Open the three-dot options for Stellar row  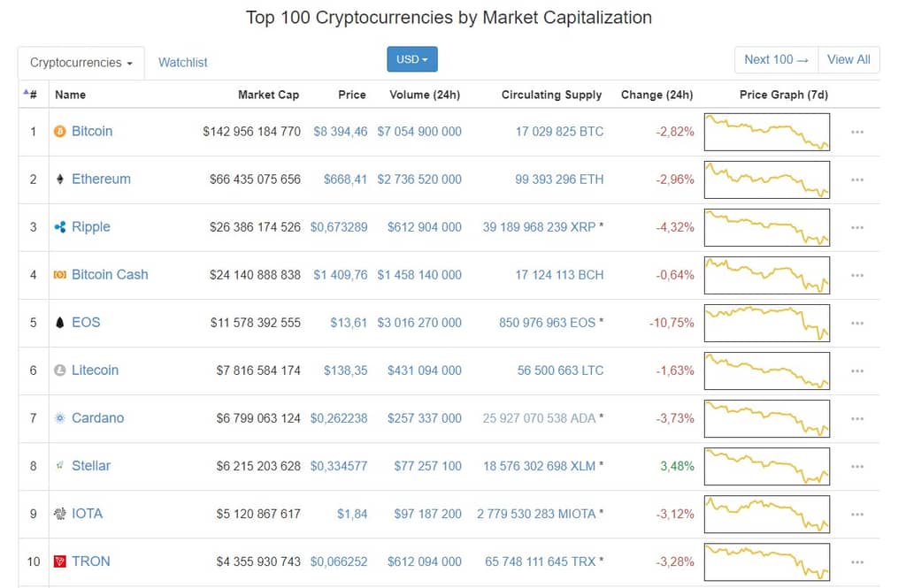[856, 467]
